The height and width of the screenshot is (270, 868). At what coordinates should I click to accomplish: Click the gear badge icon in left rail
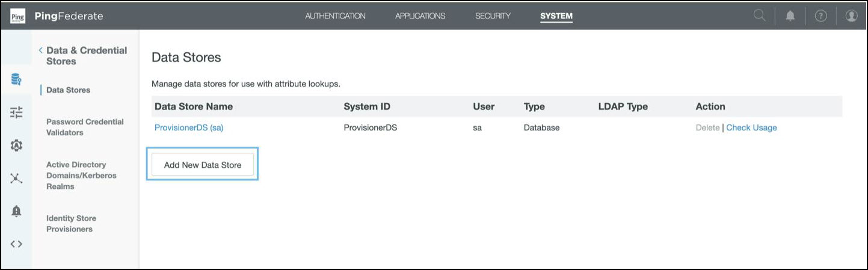click(x=16, y=145)
